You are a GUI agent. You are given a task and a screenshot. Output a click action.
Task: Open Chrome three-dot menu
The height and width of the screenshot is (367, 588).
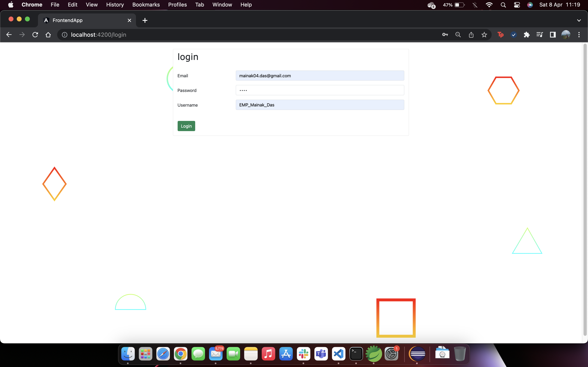click(x=579, y=35)
